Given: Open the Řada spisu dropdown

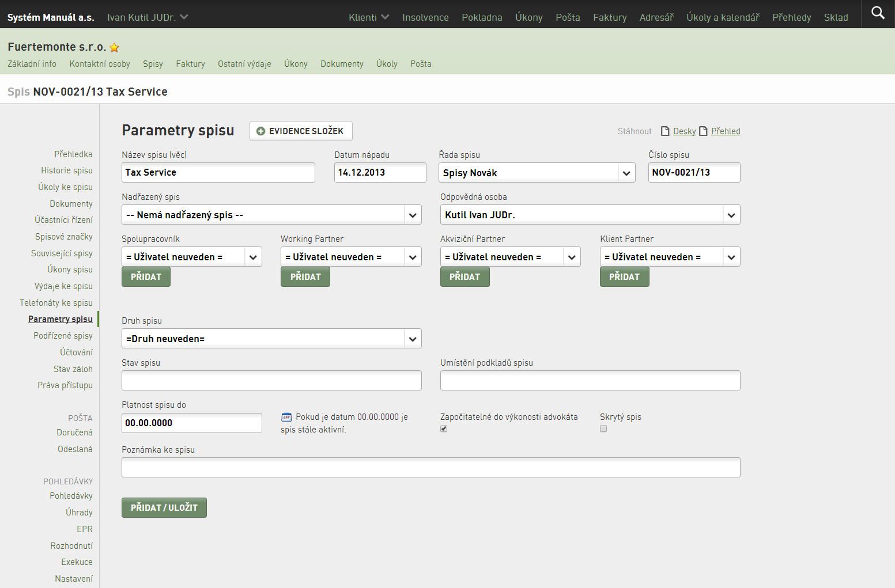Looking at the screenshot, I should coord(537,173).
